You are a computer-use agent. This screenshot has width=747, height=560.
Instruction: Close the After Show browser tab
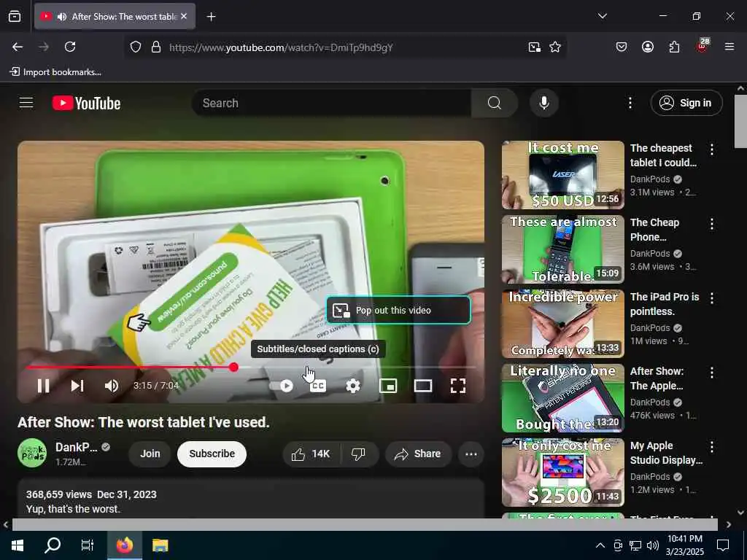coord(184,16)
